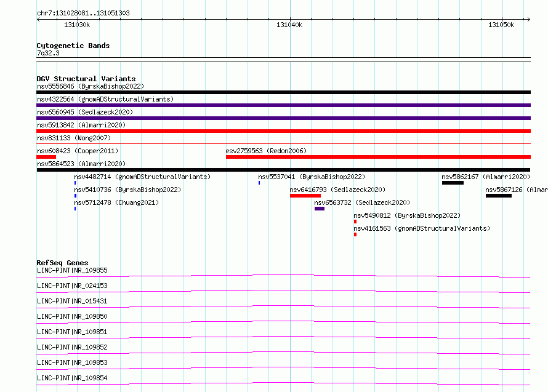Click the nsv5556846 (ByrskaBishop2022) variant label
The width and height of the screenshot is (548, 392).
[91, 86]
